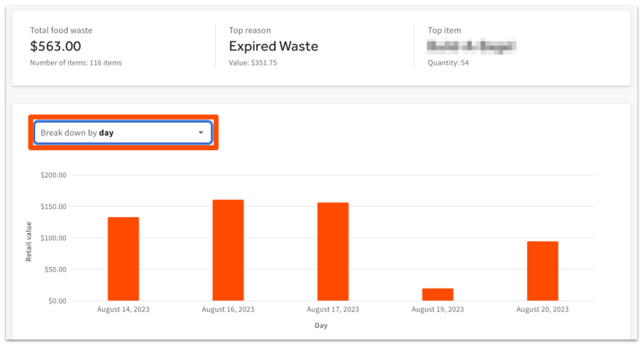Click the "August 14, 2023" axis label
Image resolution: width=644 pixels, height=344 pixels.
123,309
